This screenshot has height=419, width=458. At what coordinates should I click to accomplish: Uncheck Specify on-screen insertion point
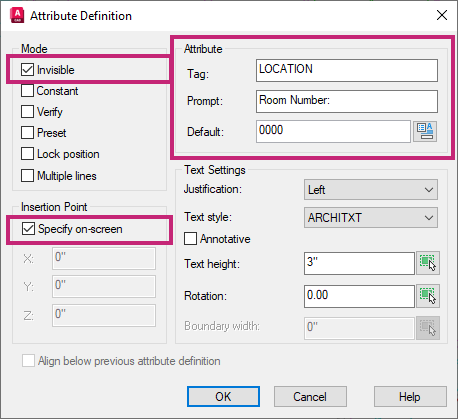point(28,229)
